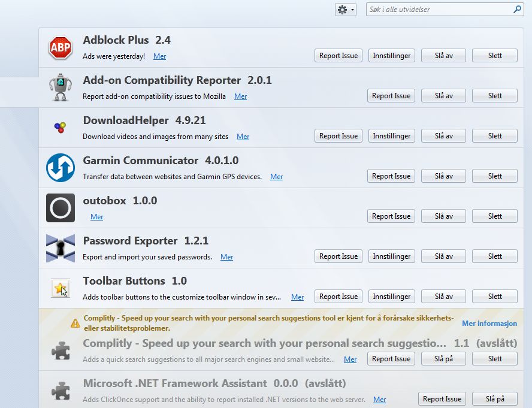Image resolution: width=532 pixels, height=408 pixels.
Task: Click the Toolbar Buttons star icon
Action: pos(61,288)
